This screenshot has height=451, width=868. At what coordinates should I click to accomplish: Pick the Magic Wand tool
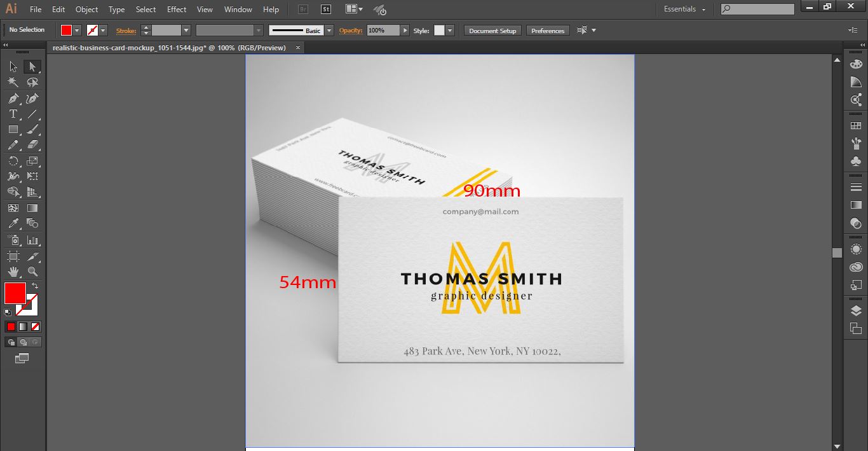[13, 82]
